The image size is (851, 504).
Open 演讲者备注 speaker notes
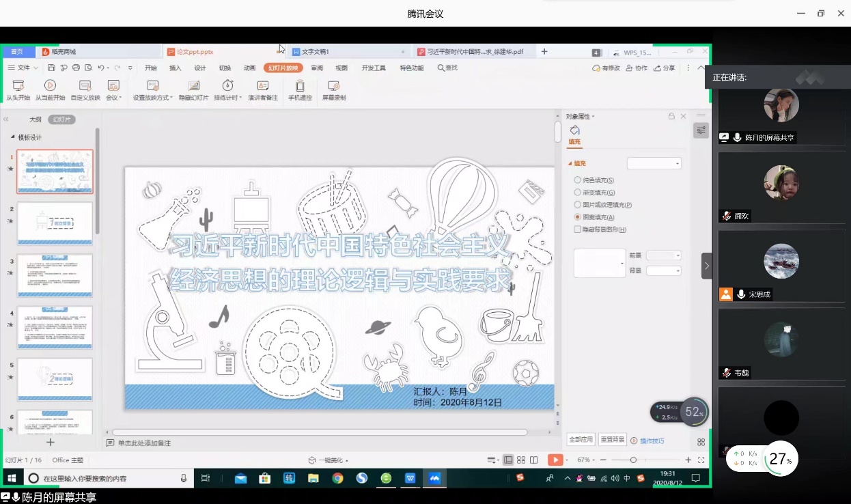262,86
